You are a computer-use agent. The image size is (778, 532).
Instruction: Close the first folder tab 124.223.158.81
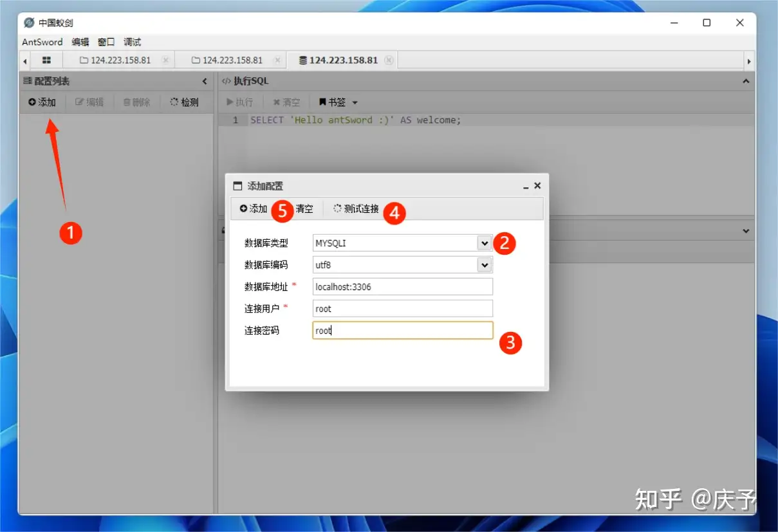[165, 60]
